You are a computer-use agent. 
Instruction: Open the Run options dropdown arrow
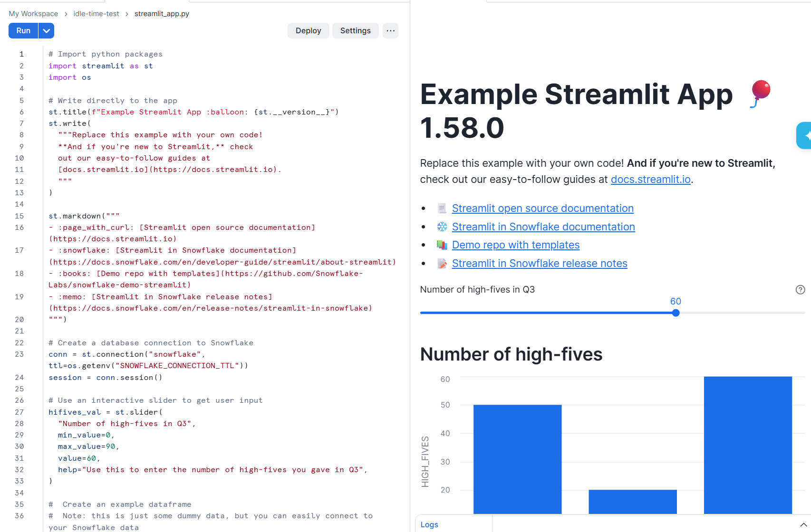point(46,31)
